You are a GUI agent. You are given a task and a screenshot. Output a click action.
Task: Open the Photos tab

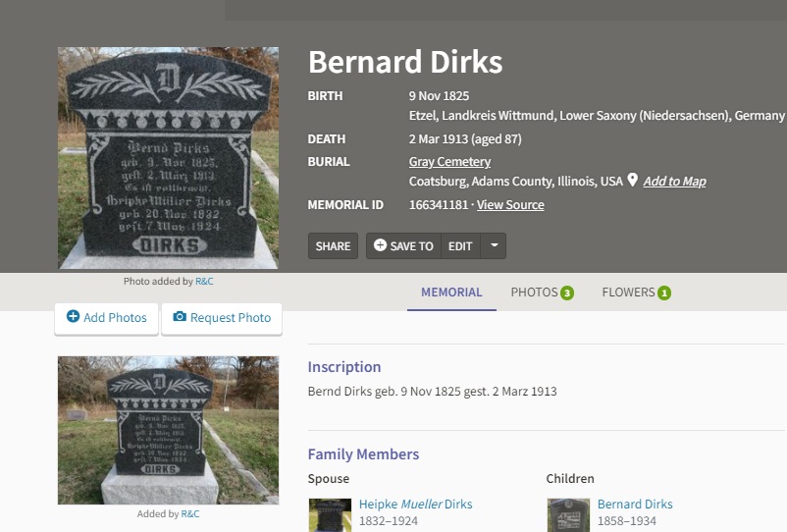pos(542,293)
